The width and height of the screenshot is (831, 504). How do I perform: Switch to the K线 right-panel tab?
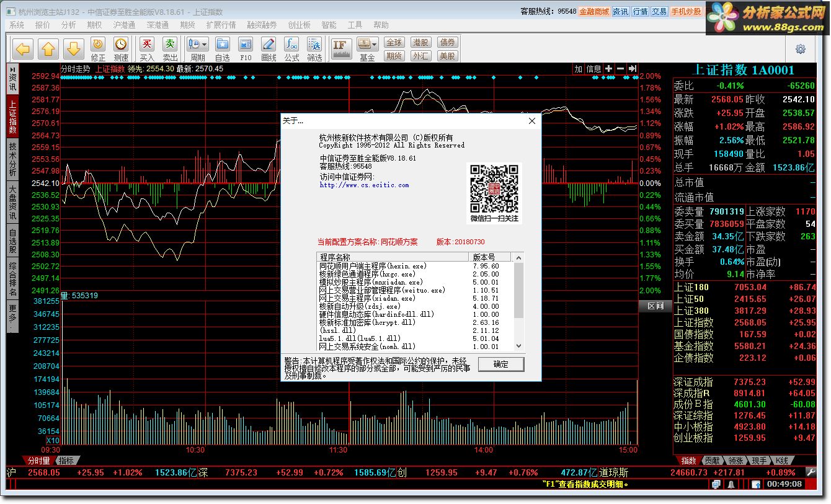(783, 461)
